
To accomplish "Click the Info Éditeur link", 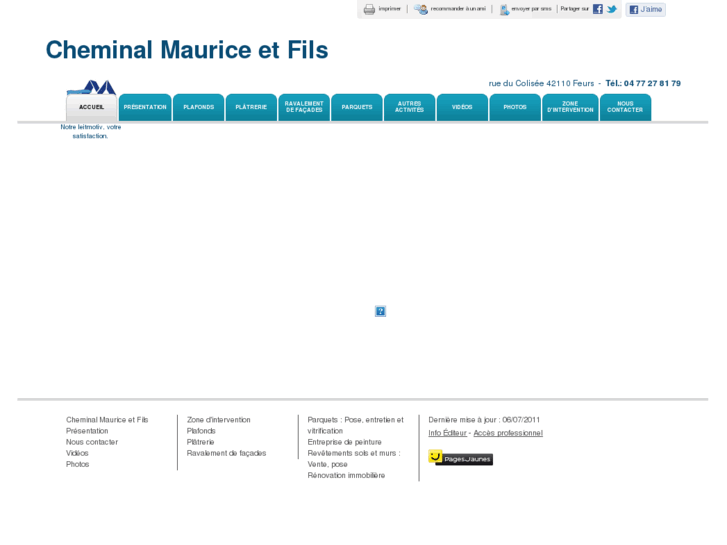I will [447, 433].
